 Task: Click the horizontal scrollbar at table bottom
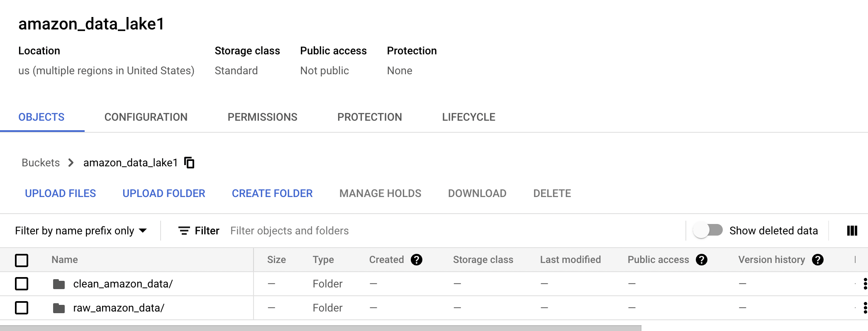click(x=320, y=328)
